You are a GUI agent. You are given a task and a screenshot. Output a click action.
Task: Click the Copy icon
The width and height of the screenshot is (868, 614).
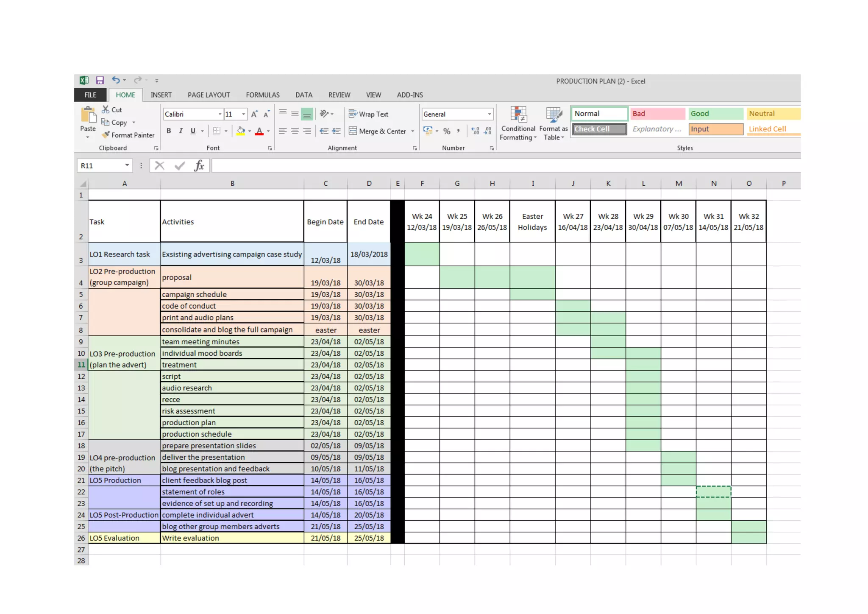click(x=105, y=122)
